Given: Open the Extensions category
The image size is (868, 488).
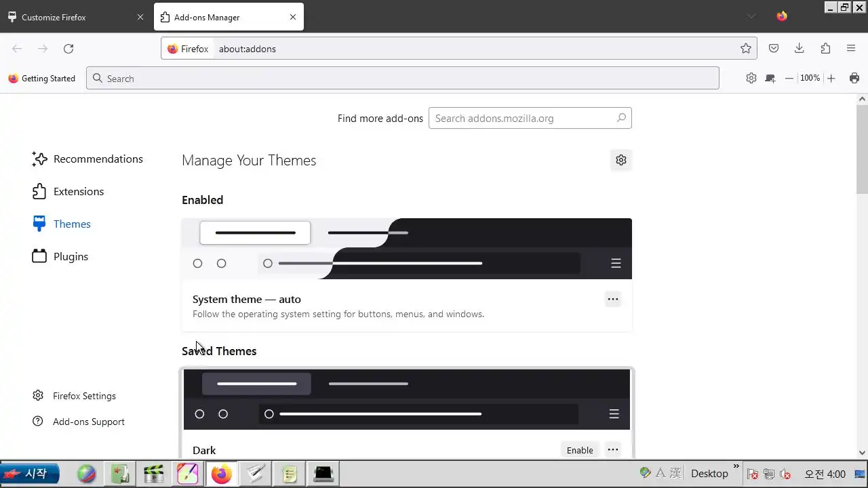Looking at the screenshot, I should tap(68, 191).
